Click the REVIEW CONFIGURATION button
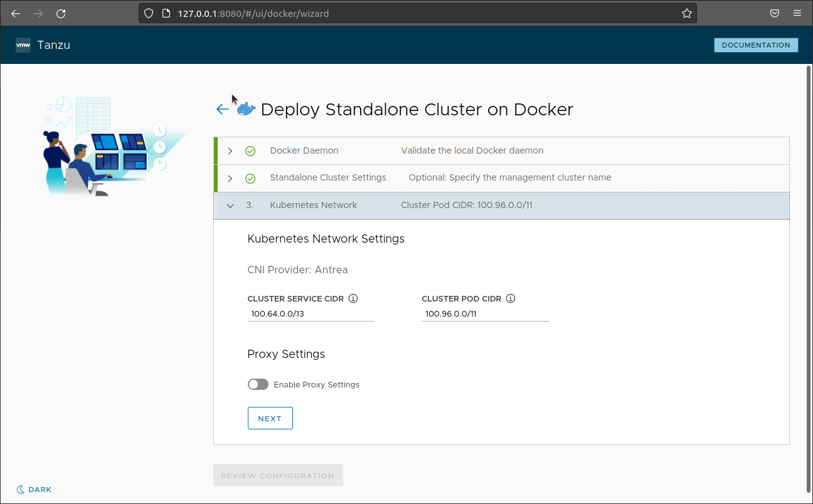The width and height of the screenshot is (813, 504). tap(278, 475)
